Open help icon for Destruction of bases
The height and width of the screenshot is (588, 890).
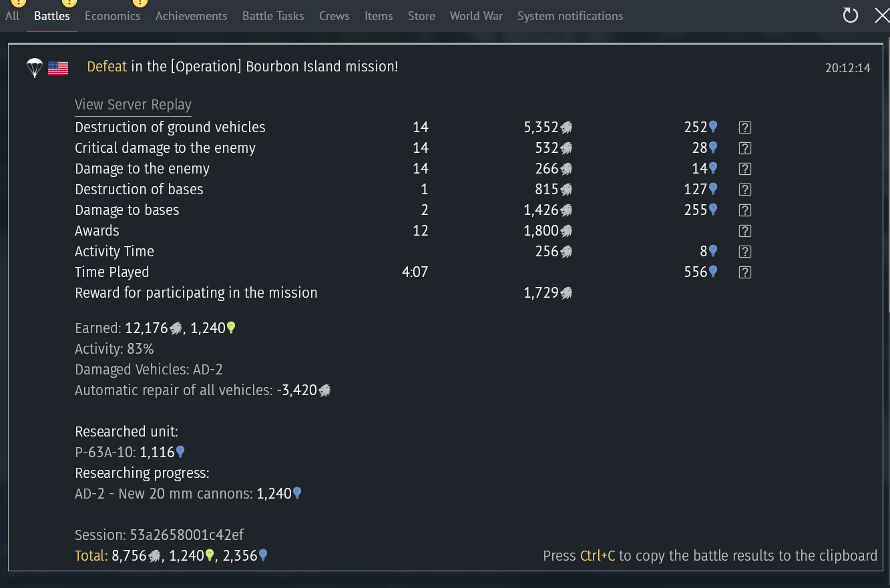coord(745,190)
